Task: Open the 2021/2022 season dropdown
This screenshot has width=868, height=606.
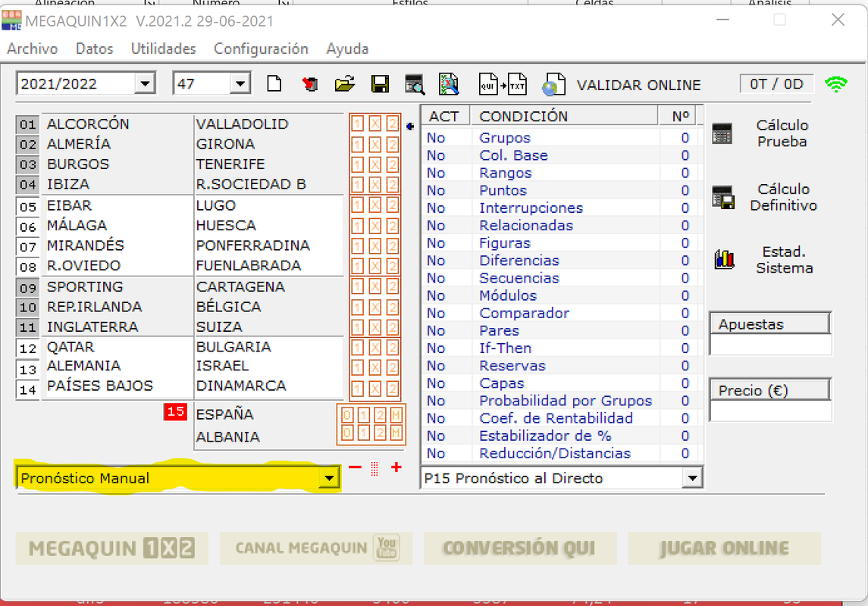Action: click(145, 84)
